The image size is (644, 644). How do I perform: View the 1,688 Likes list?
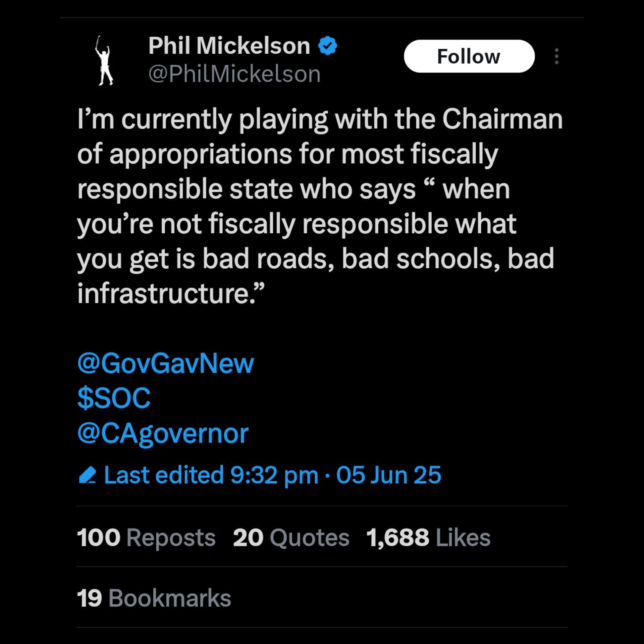coord(428,538)
